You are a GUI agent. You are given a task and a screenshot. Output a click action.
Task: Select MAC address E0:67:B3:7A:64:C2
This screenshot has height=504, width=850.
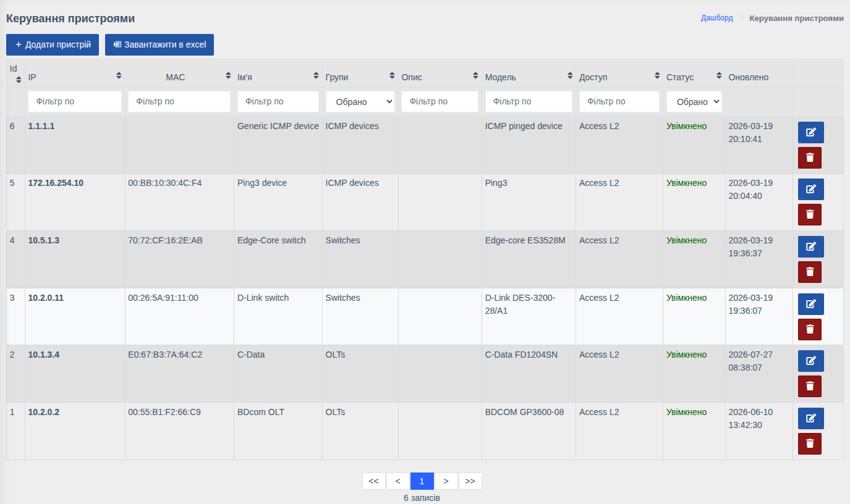pos(165,355)
